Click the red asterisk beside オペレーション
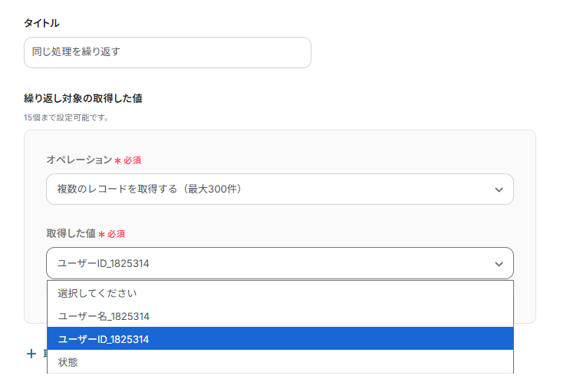This screenshot has width=570, height=392. pos(117,160)
